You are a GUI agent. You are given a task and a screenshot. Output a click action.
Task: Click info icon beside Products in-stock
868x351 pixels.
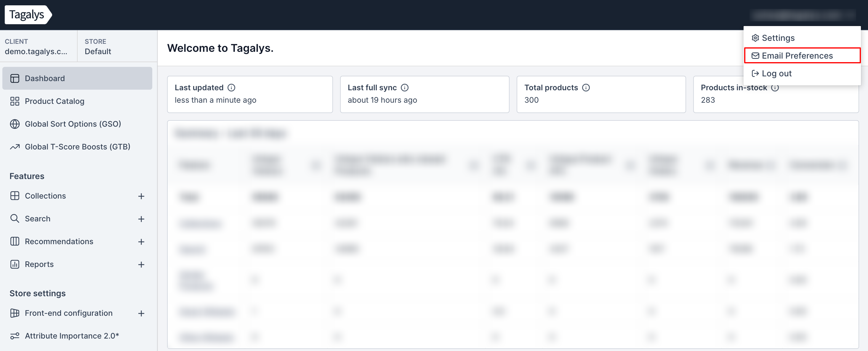click(775, 88)
